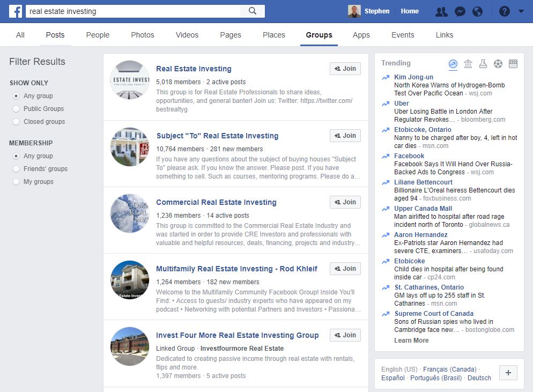Select the Science and Technology trending icon
Screen dimensions: 533x392
483,63
